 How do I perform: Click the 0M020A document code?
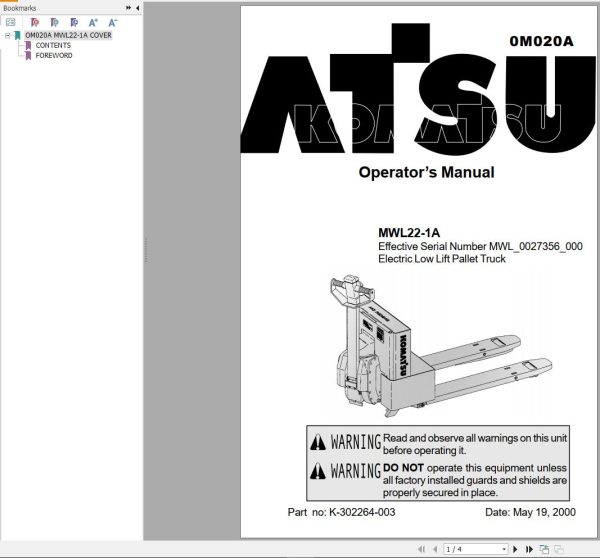pos(541,41)
